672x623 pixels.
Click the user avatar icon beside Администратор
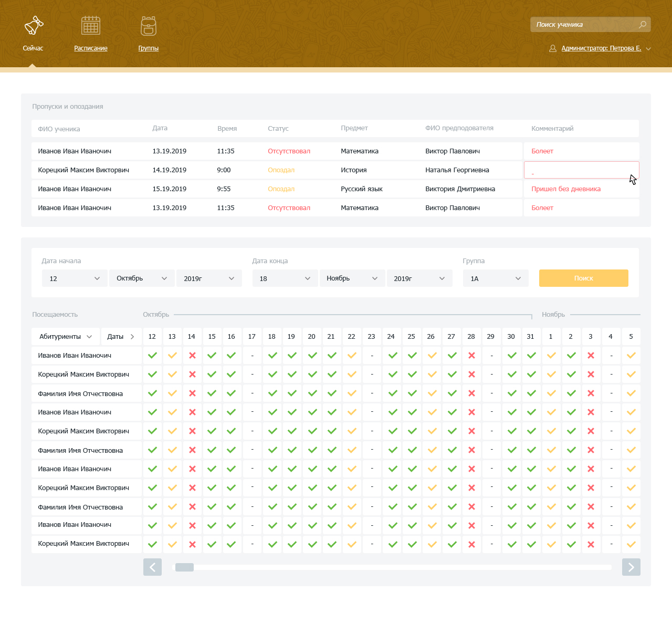click(553, 48)
